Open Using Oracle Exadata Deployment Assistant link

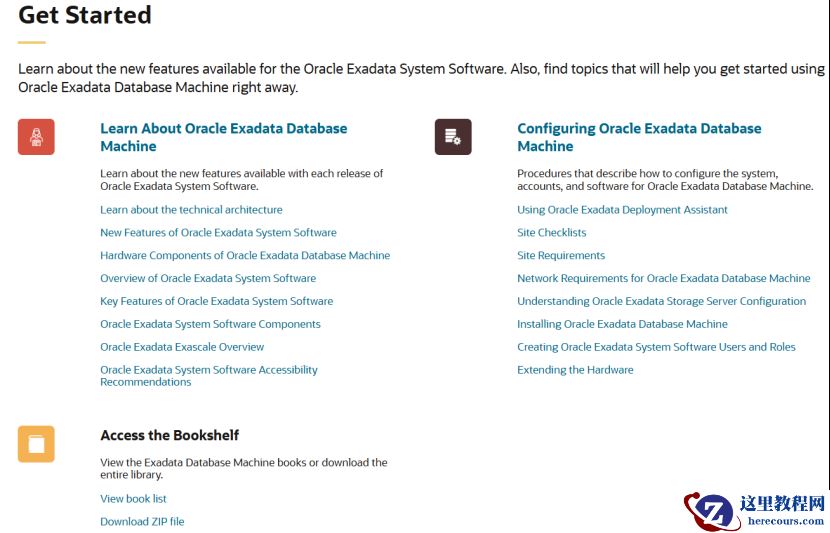click(622, 210)
